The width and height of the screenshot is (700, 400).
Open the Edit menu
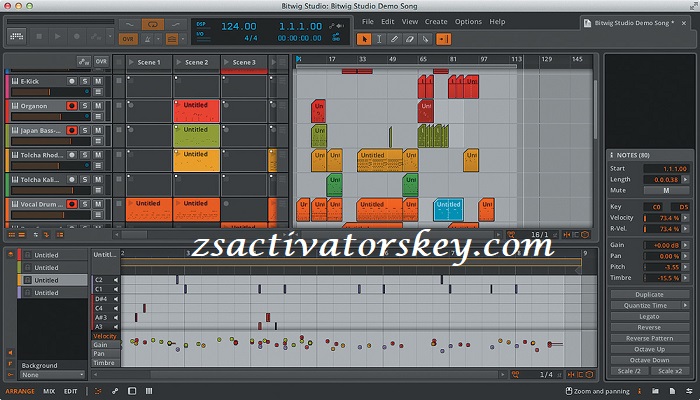pyautogui.click(x=388, y=21)
